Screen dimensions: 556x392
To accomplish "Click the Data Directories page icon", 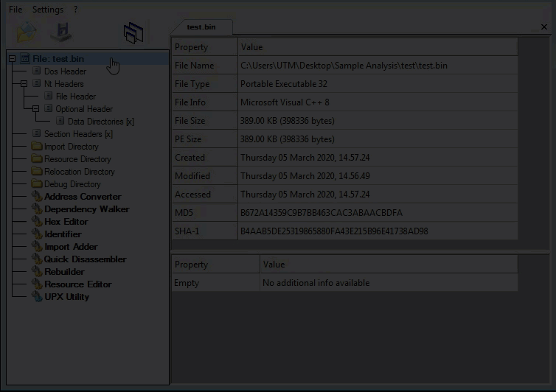I will [60, 122].
